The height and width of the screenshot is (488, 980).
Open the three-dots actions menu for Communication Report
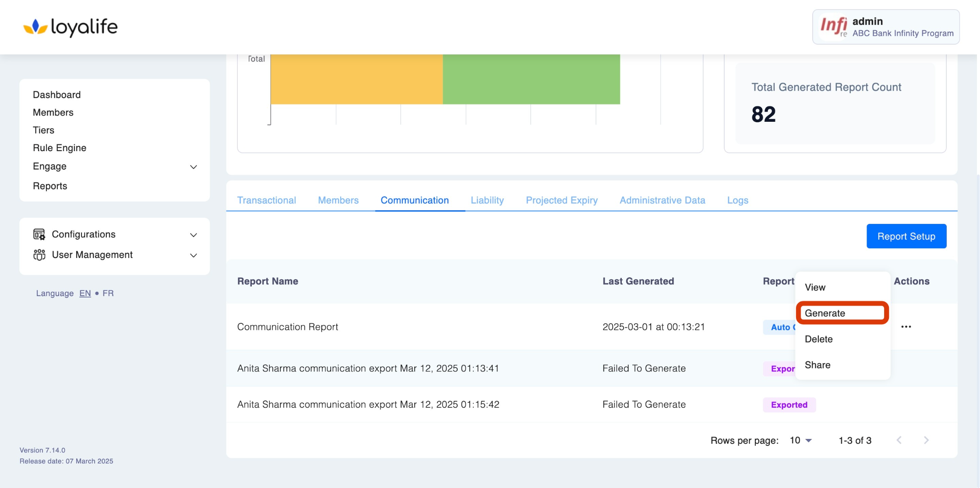pyautogui.click(x=906, y=327)
